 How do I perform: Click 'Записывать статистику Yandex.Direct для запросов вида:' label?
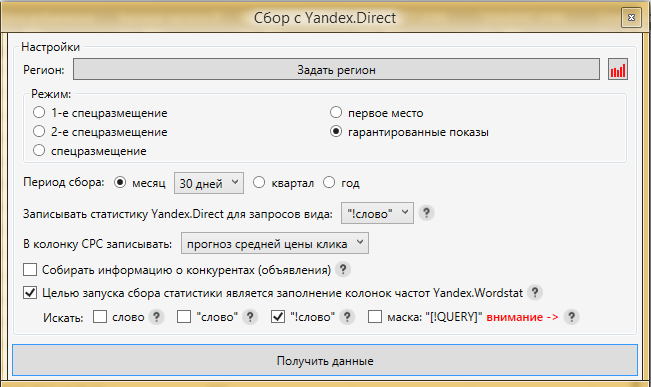[x=178, y=214]
